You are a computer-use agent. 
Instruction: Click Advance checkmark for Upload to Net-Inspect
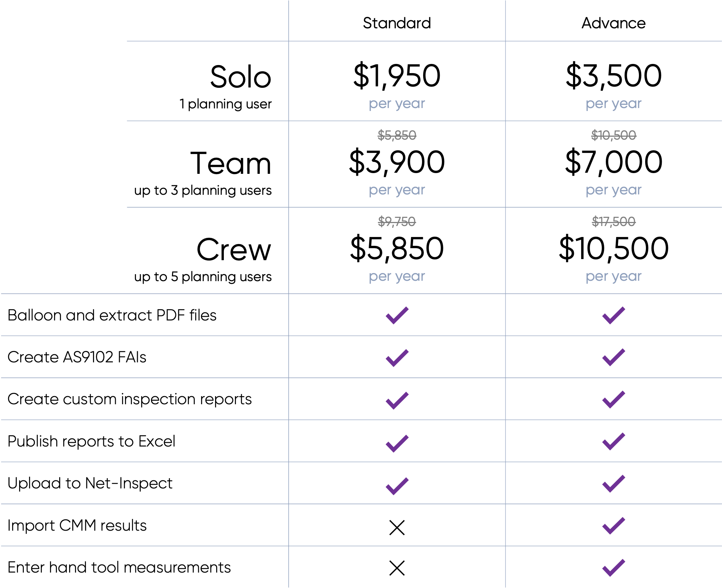click(x=614, y=484)
